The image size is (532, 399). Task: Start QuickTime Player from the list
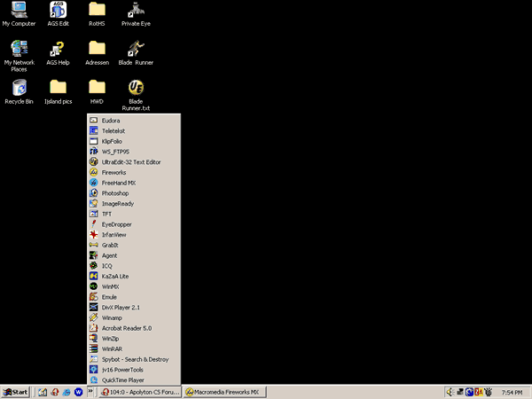click(122, 379)
